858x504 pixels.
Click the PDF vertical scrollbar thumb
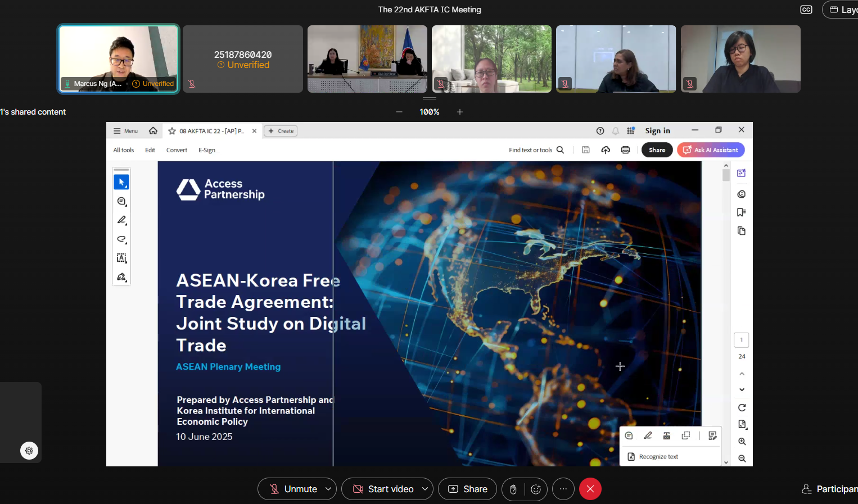point(726,175)
